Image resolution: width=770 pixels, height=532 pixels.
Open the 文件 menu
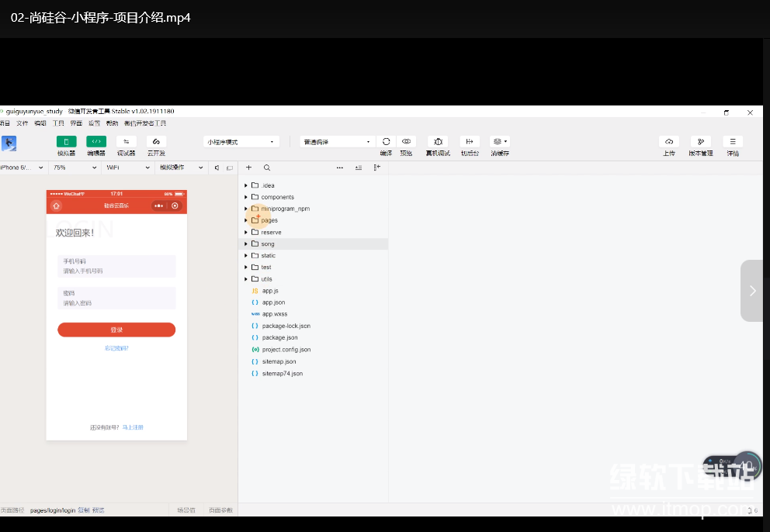[x=22, y=123]
